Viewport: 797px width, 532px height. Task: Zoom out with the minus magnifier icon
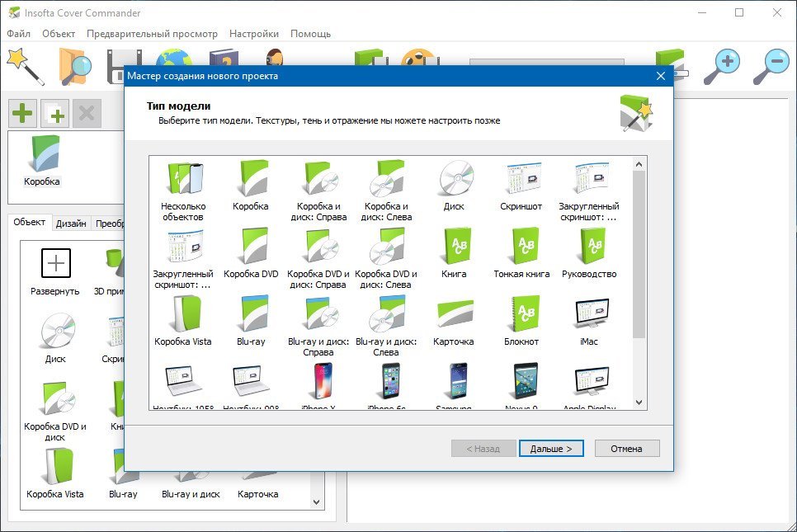[771, 67]
